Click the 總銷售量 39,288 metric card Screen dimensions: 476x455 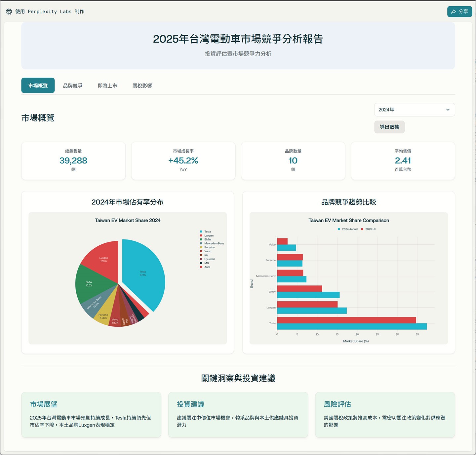click(x=73, y=161)
